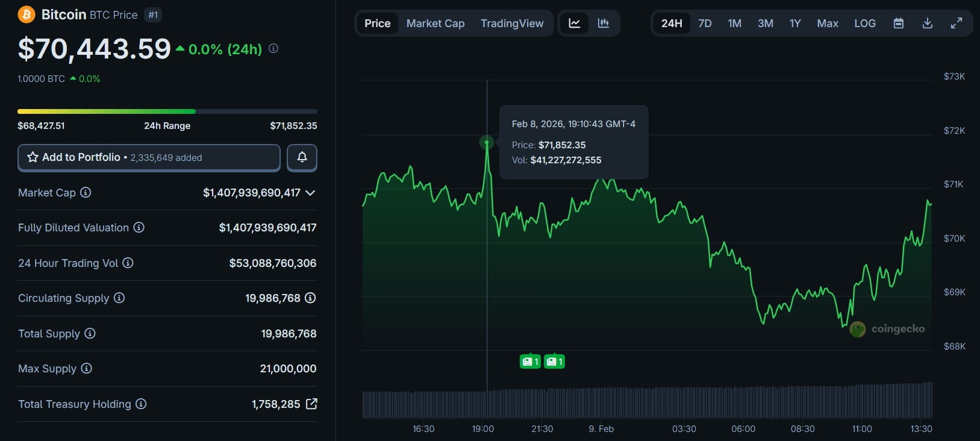The width and height of the screenshot is (980, 441).
Task: Click Add to Portfolio button
Action: 149,157
